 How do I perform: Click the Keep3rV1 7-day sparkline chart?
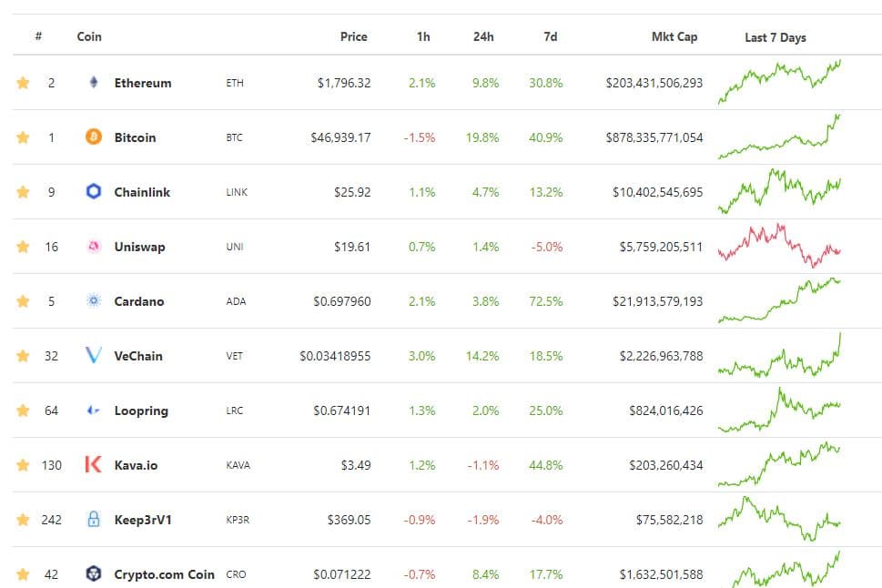tap(779, 519)
